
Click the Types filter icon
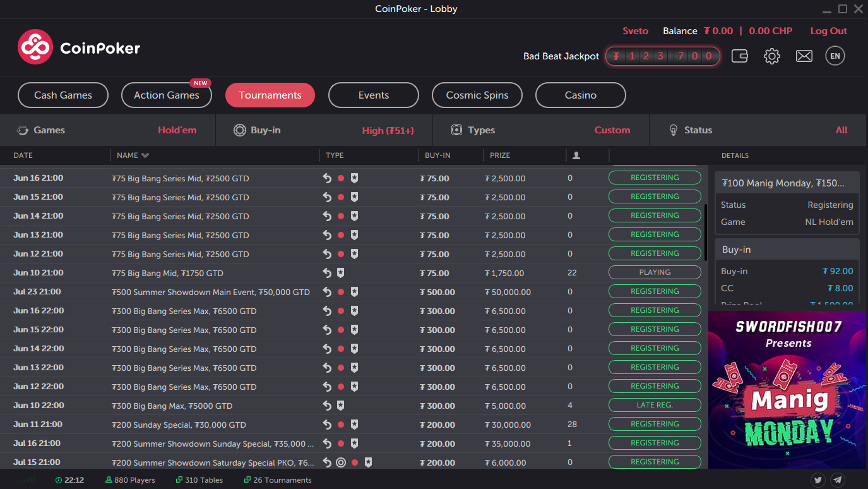(x=457, y=130)
